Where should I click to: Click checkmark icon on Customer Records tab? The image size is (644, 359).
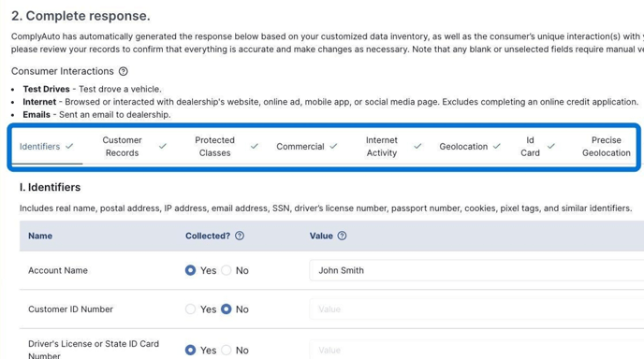coord(163,146)
